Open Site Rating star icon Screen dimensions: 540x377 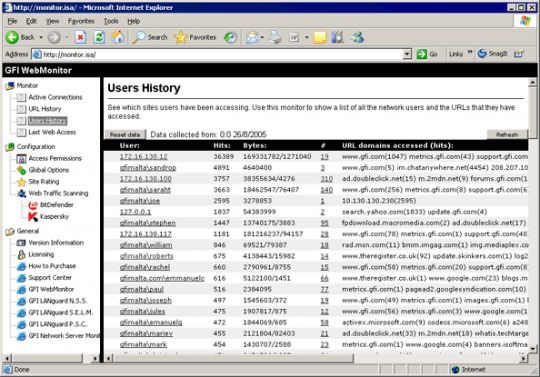pyautogui.click(x=21, y=182)
